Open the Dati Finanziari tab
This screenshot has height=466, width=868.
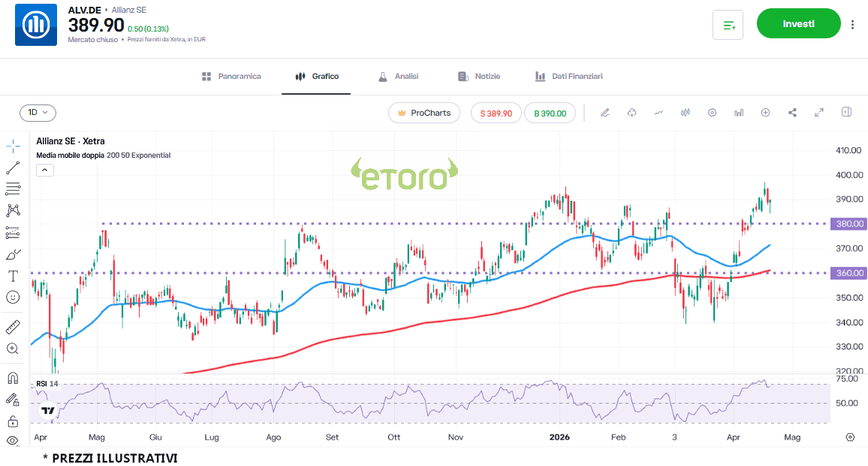point(568,77)
